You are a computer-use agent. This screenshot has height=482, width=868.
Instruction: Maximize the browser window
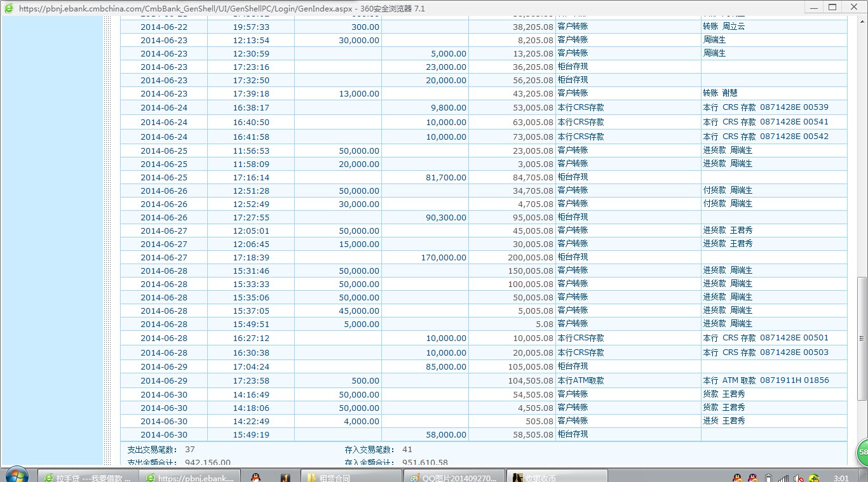[832, 7]
